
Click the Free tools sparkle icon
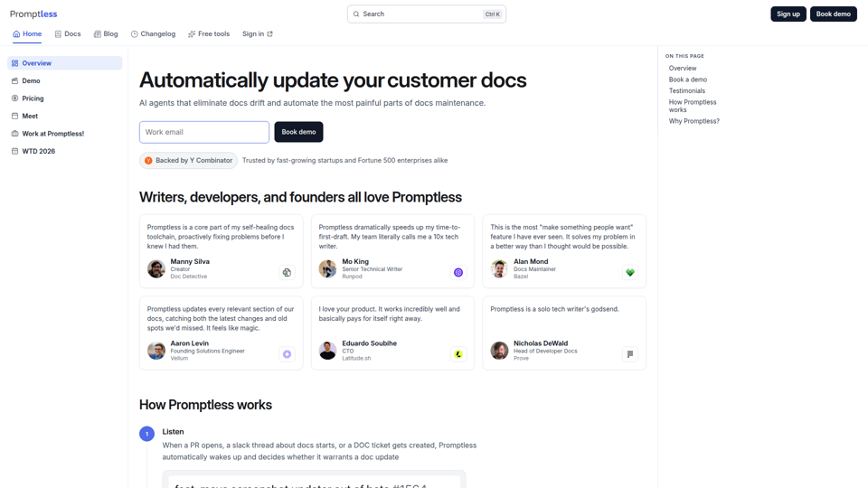(x=192, y=33)
